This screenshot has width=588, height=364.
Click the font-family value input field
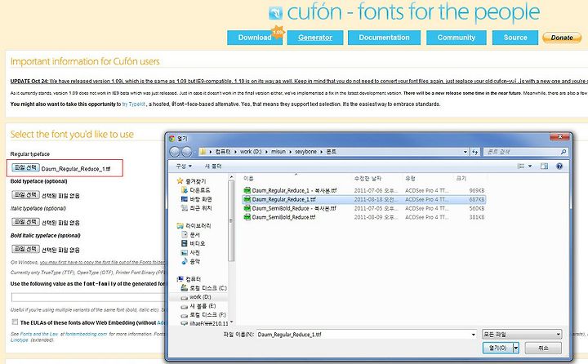click(88, 297)
